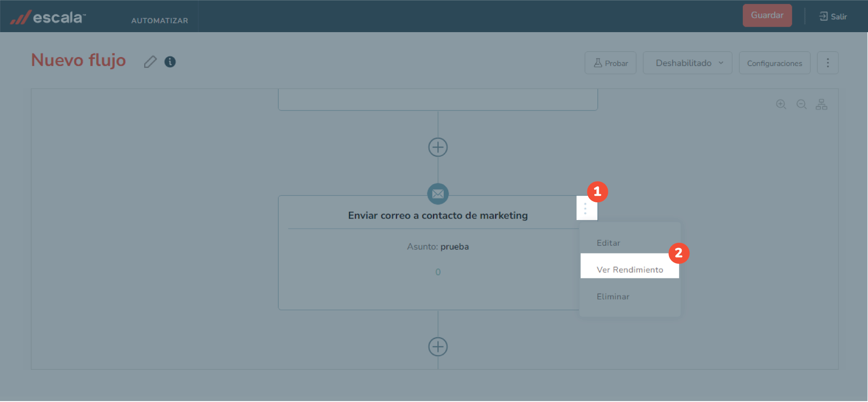The height and width of the screenshot is (402, 868).
Task: Expand the Deshabilitado status dropdown
Action: pos(687,63)
